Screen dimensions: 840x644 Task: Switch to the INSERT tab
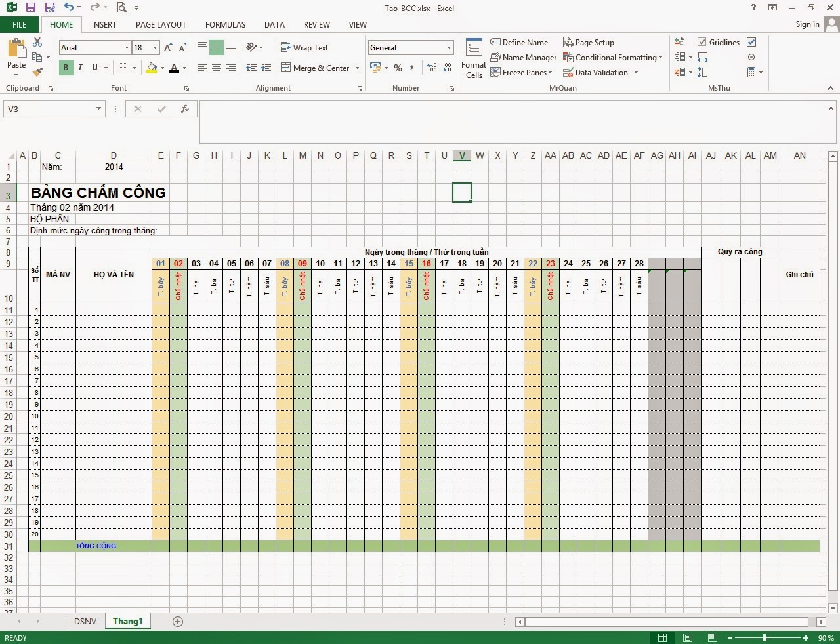104,24
